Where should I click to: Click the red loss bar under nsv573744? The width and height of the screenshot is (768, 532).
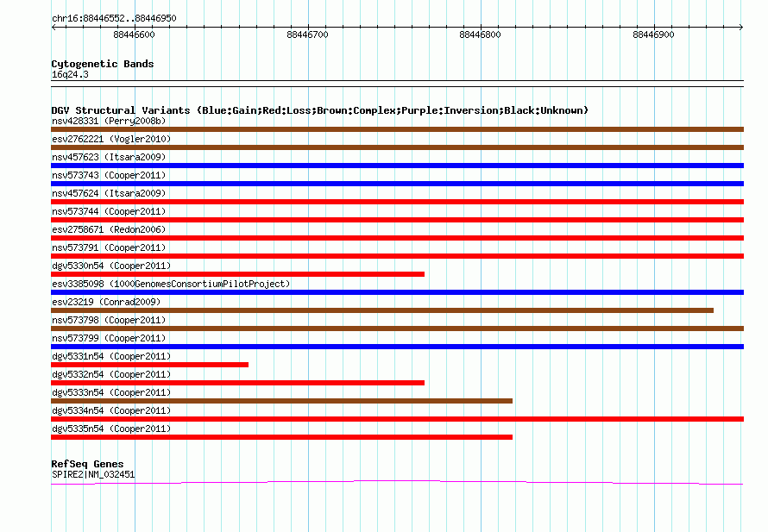pos(397,220)
